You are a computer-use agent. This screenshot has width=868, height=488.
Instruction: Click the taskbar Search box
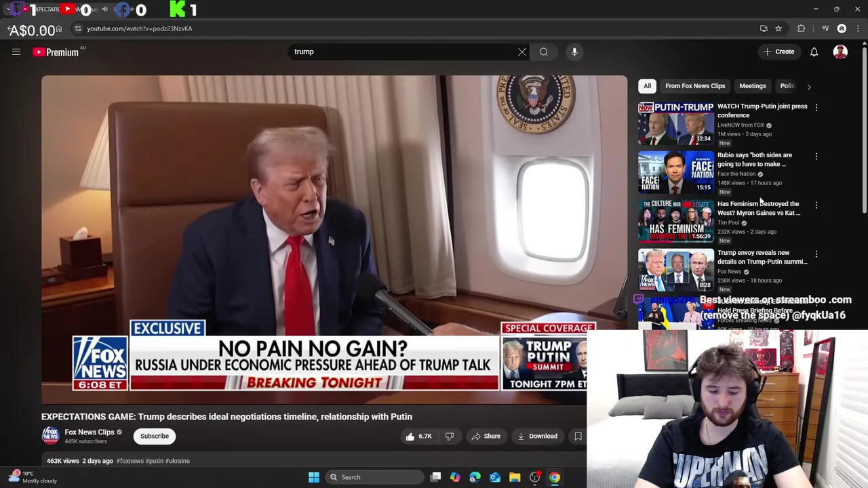(374, 477)
